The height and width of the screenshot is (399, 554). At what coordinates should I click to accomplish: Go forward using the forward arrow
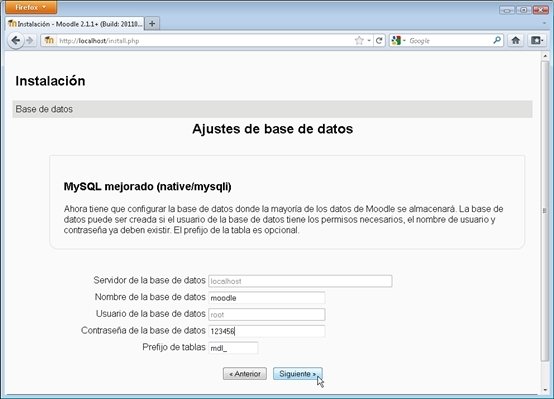[30, 41]
